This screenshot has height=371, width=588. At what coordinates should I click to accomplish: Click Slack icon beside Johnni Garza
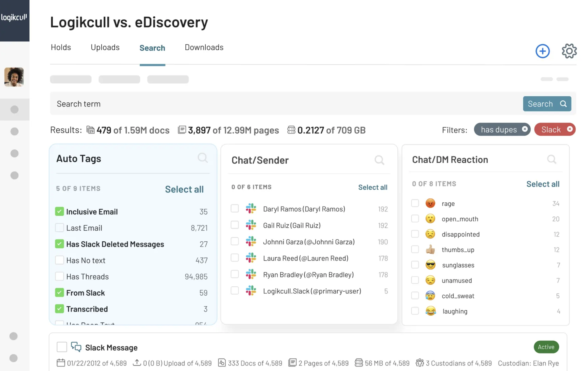(x=251, y=241)
